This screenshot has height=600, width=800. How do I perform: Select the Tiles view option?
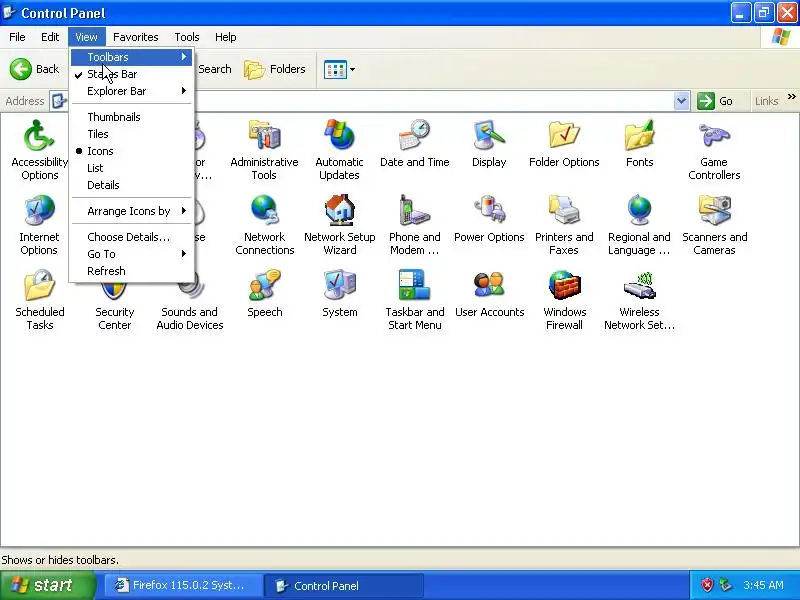(x=132, y=134)
